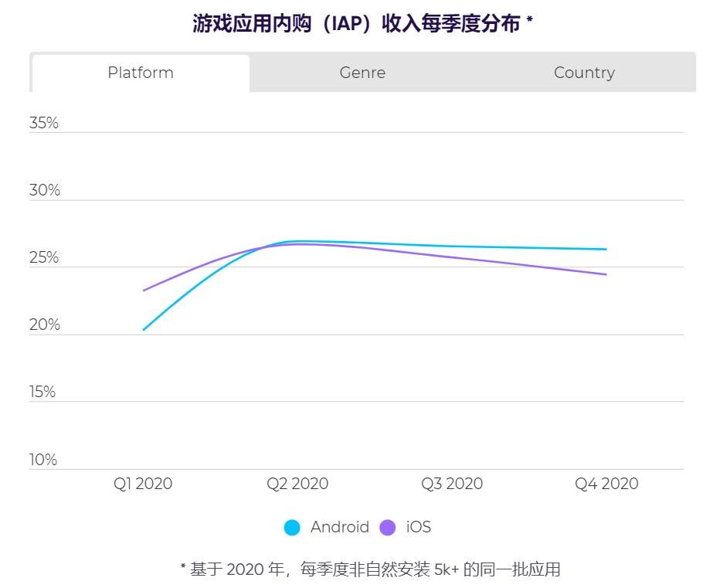Open the Genre tab
727x588 pixels.
click(x=362, y=73)
